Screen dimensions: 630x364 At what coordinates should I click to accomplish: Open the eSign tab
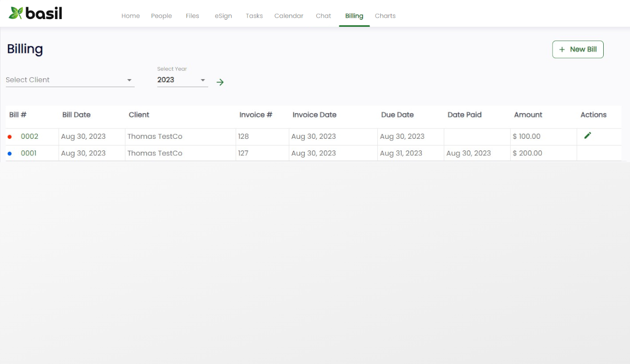pyautogui.click(x=223, y=16)
